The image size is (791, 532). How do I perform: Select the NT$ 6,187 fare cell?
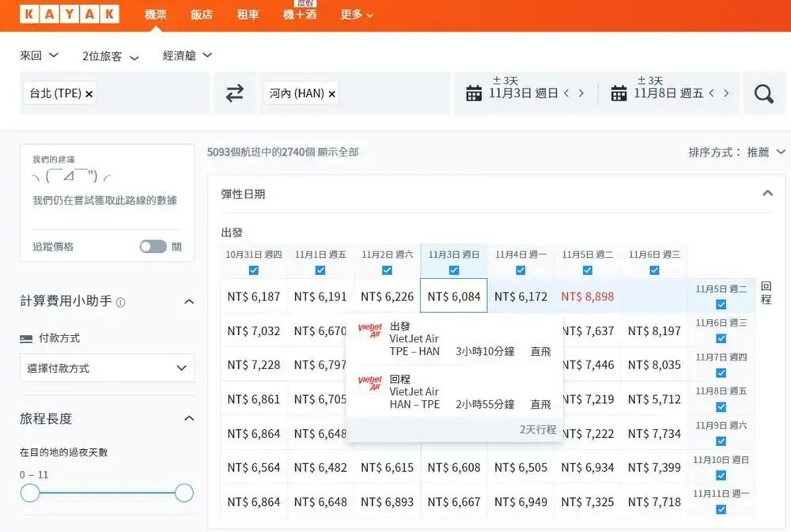pos(254,296)
